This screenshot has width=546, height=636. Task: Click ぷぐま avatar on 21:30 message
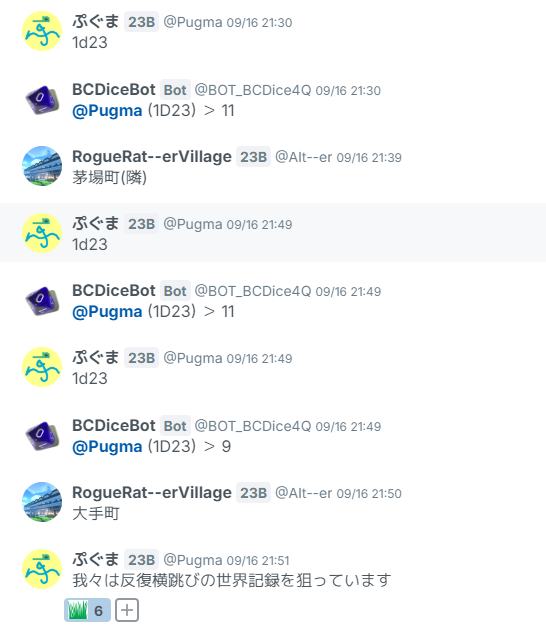point(42,31)
